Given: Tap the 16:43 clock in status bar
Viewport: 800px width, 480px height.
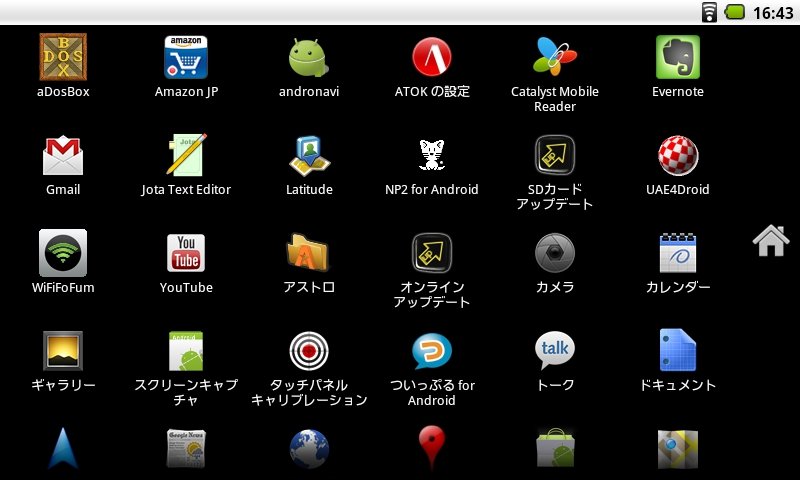Looking at the screenshot, I should (x=773, y=12).
